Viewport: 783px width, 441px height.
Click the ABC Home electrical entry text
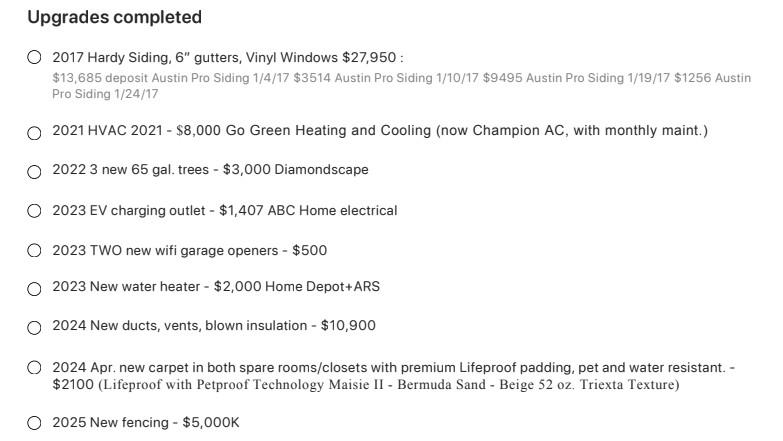225,211
